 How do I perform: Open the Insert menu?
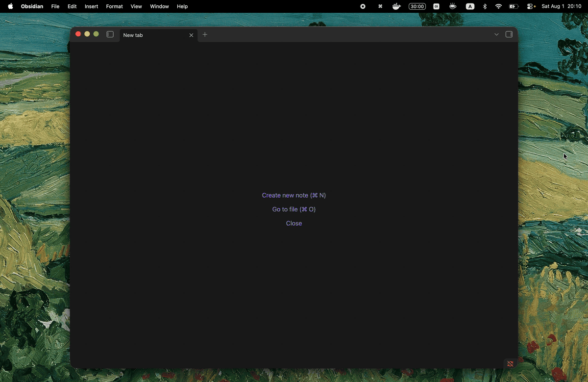coord(91,6)
